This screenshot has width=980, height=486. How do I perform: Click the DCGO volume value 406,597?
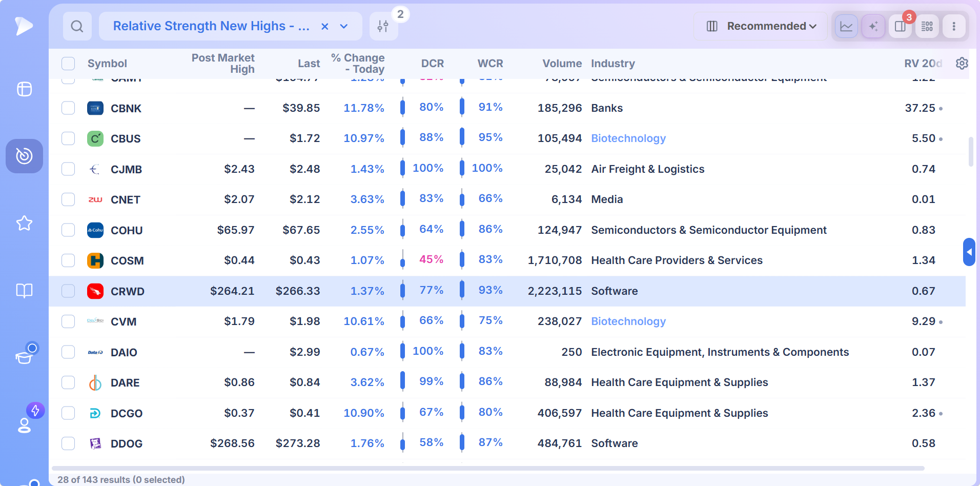(x=560, y=413)
